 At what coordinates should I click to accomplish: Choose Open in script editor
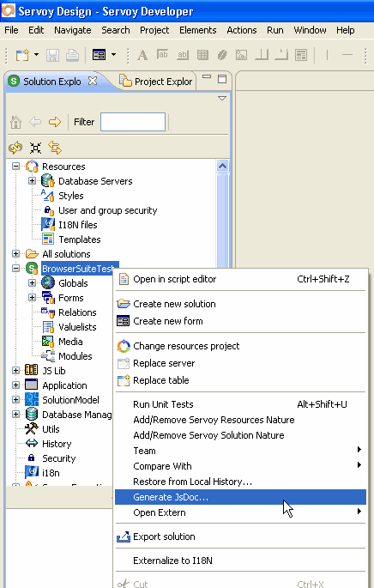tap(240, 279)
